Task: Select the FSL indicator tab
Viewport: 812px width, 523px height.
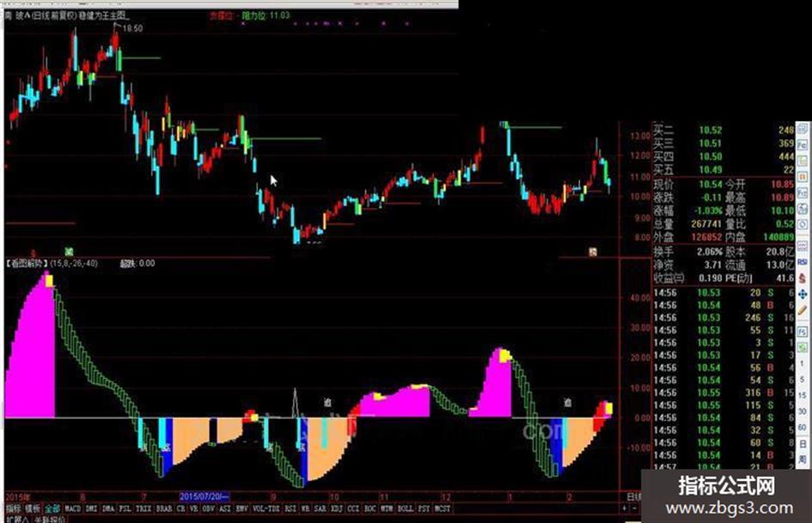Action: point(125,509)
